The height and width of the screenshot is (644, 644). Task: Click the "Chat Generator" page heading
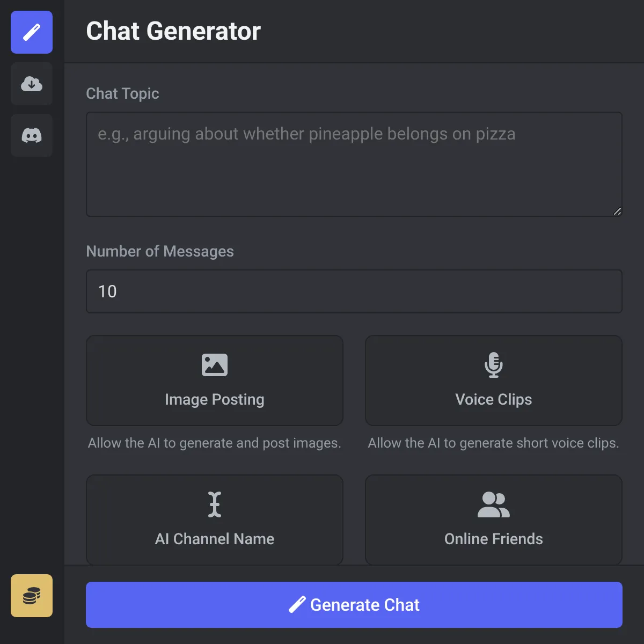(x=173, y=31)
